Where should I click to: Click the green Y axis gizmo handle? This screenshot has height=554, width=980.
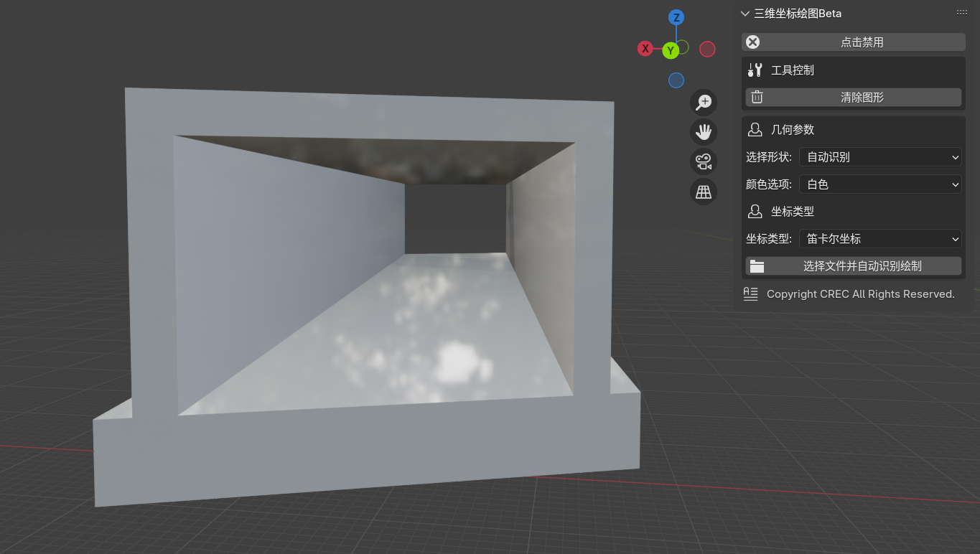point(671,50)
